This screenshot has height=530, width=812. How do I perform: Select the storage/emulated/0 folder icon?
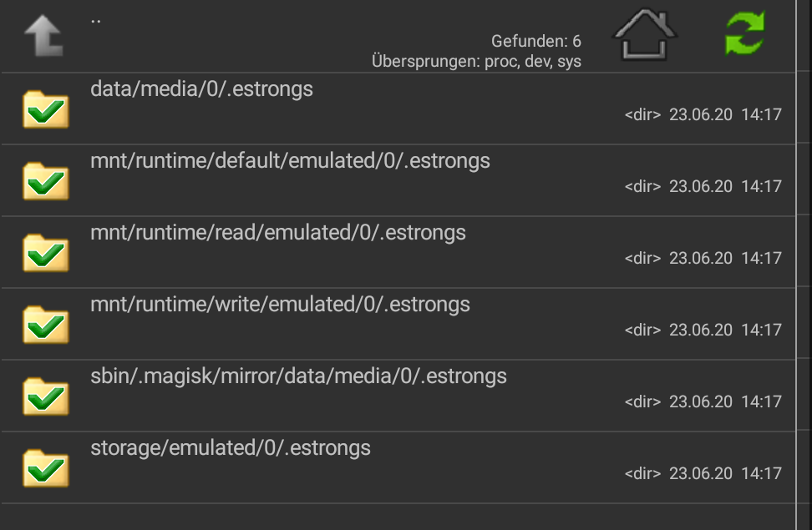46,468
